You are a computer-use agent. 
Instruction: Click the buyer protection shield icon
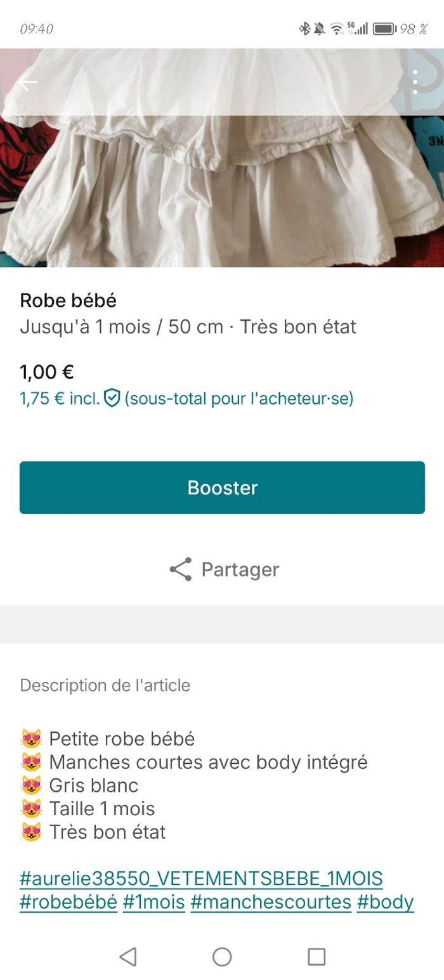click(111, 399)
